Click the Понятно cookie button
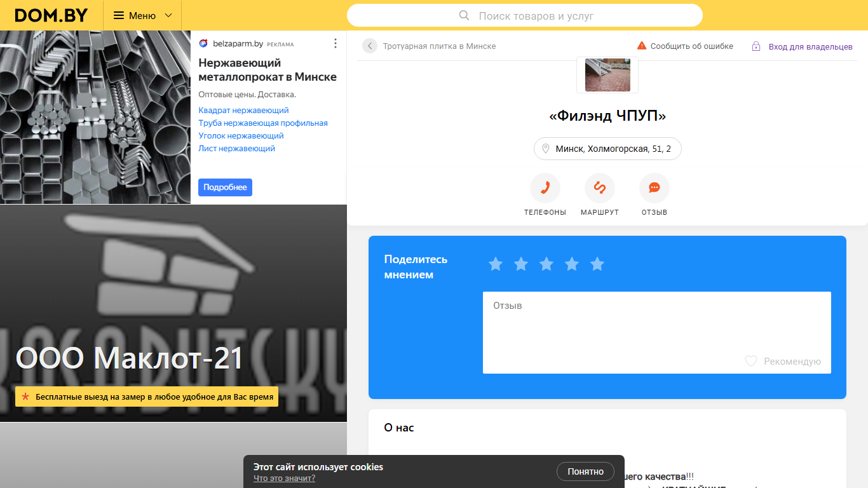 coord(585,471)
